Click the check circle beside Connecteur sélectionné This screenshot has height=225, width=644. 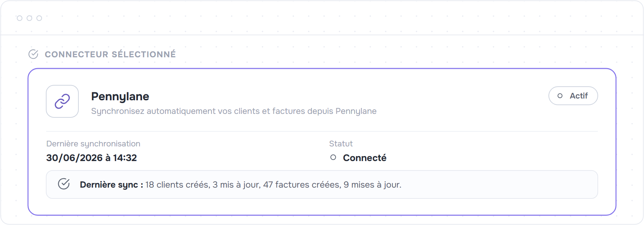pos(33,54)
